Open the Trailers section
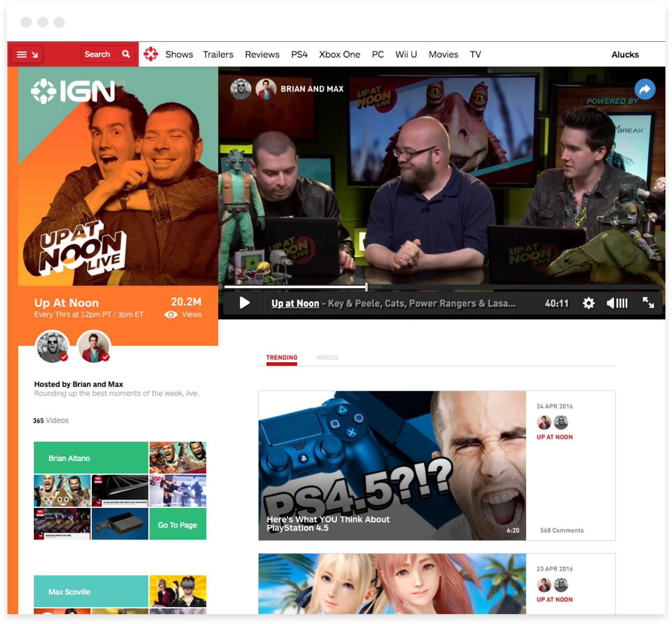672x624 pixels. click(218, 54)
